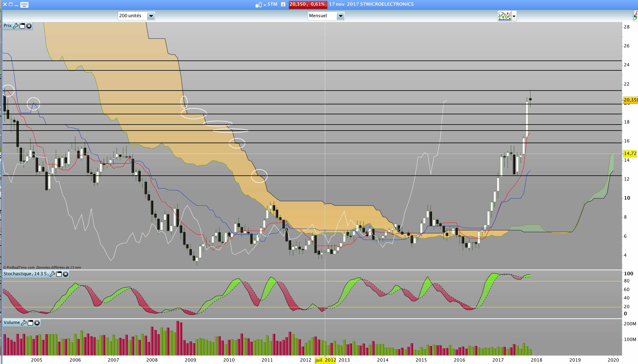
Task: Click the 80 level on stochastic axis
Action: click(x=627, y=281)
